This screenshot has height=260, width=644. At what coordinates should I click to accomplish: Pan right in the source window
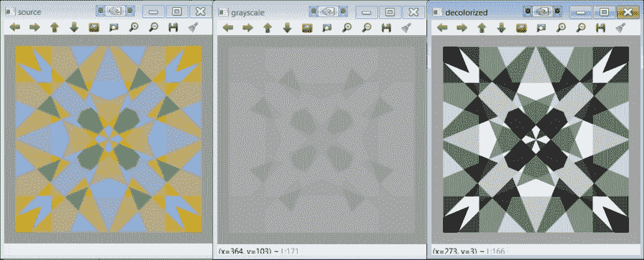[x=34, y=27]
